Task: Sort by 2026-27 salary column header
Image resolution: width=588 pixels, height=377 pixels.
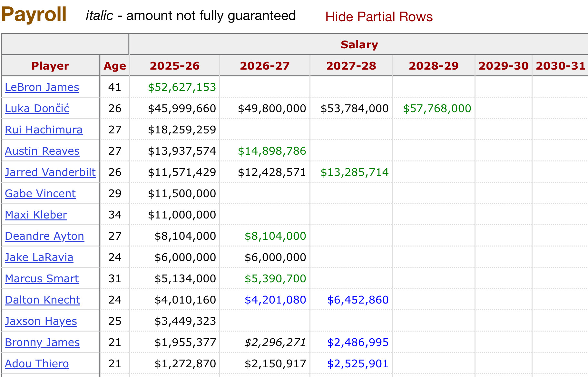Action: point(265,66)
